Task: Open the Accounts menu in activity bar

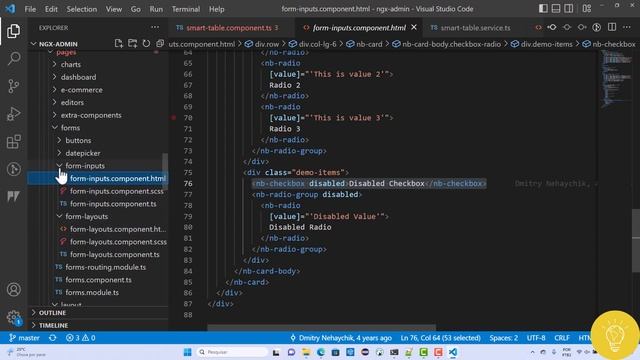Action: [x=13, y=289]
